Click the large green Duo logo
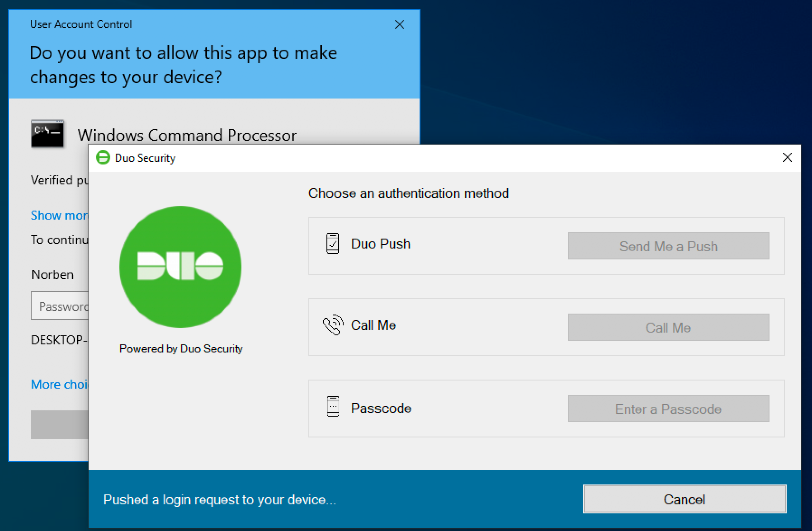This screenshot has width=812, height=531. pos(180,267)
